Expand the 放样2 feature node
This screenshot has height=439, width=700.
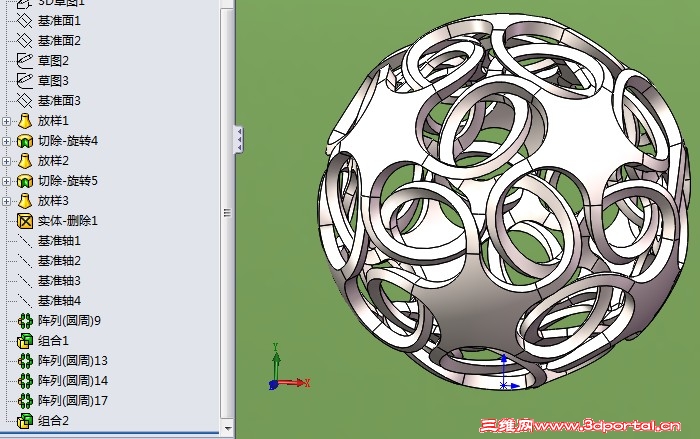coord(6,161)
